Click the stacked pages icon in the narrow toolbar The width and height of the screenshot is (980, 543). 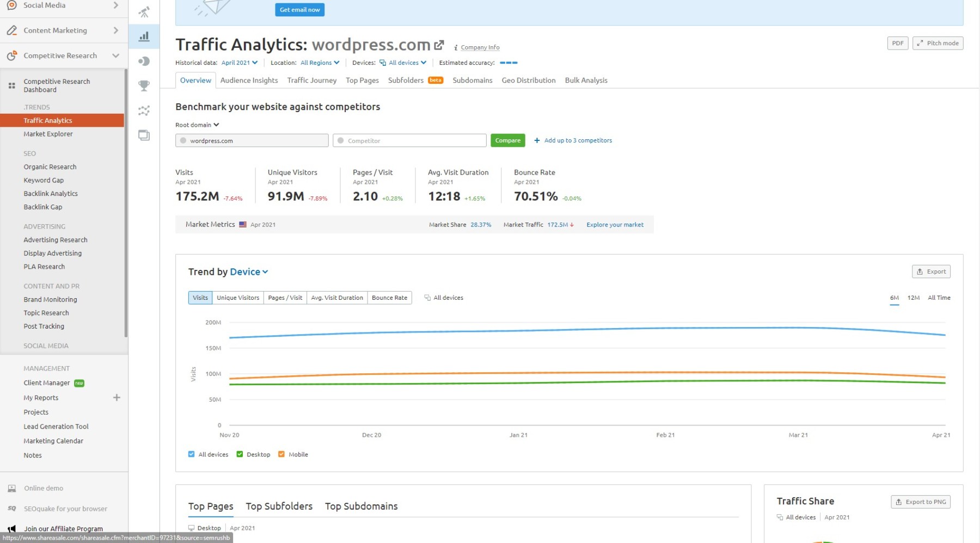point(144,135)
